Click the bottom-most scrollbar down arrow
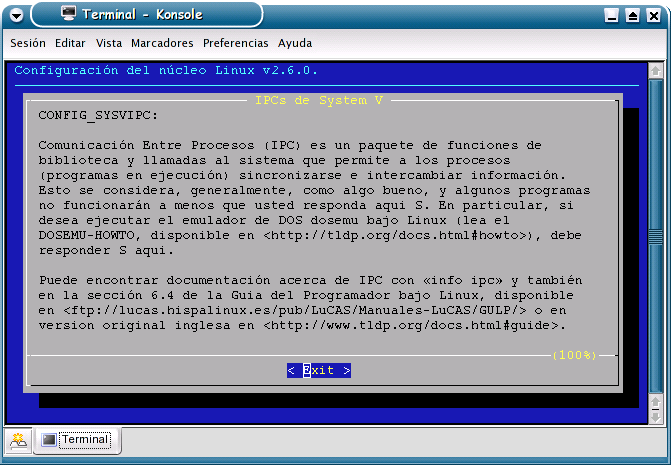This screenshot has height=465, width=671. [656, 417]
